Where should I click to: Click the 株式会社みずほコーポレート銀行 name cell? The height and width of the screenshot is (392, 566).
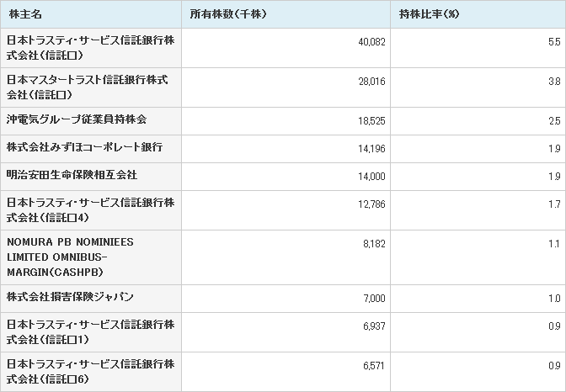click(x=91, y=149)
